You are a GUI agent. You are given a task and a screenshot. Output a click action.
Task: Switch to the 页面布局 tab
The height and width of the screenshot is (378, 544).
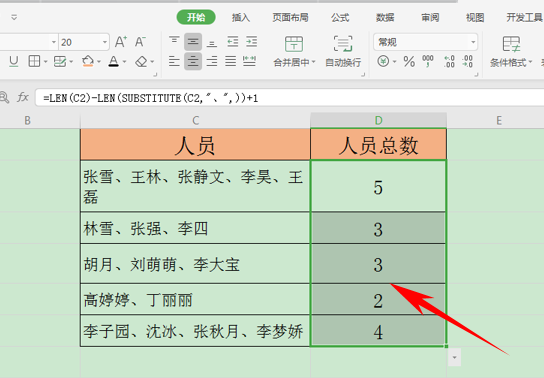[x=290, y=17]
